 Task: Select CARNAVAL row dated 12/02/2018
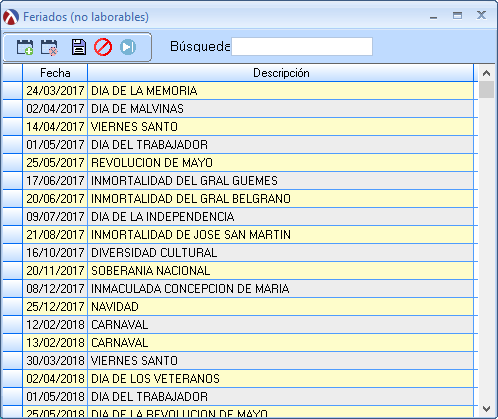tap(280, 325)
